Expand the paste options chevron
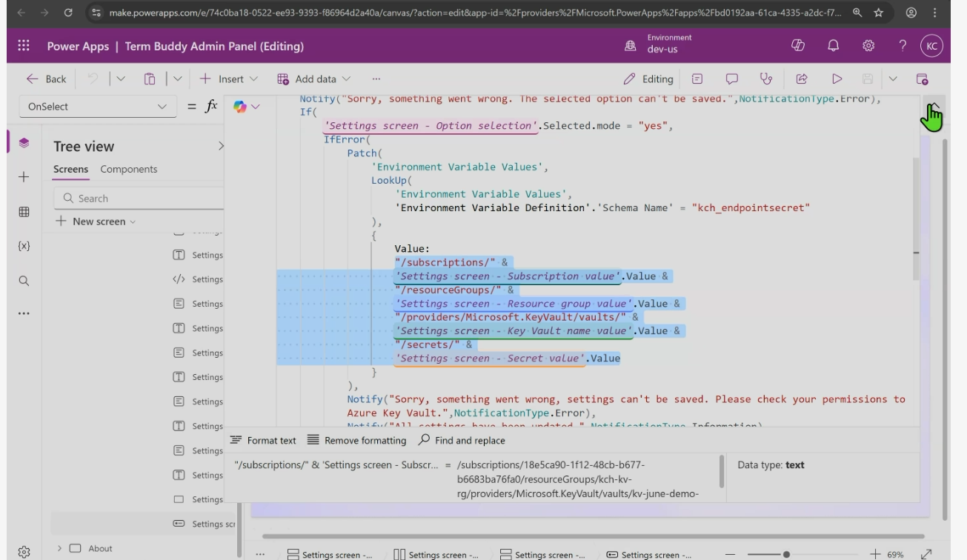 coord(176,79)
